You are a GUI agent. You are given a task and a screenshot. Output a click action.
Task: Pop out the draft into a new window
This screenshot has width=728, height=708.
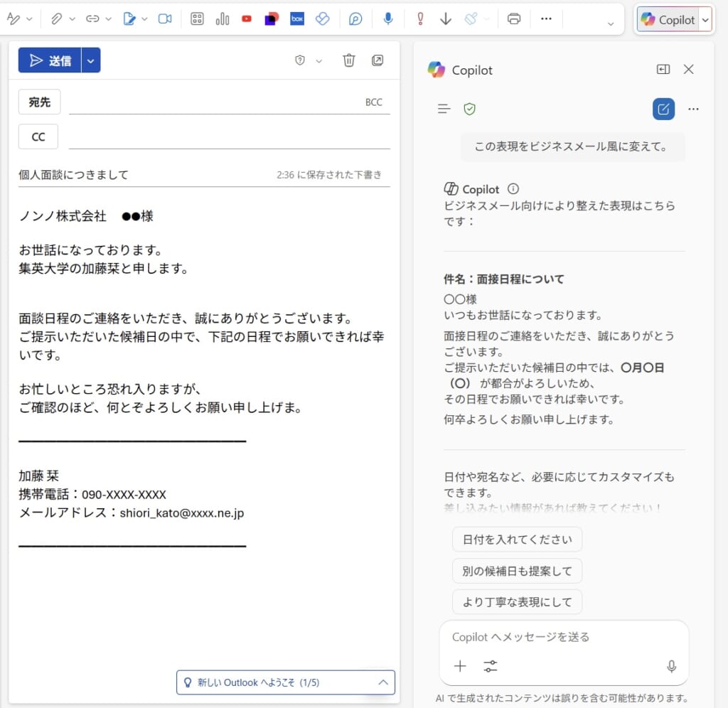378,60
